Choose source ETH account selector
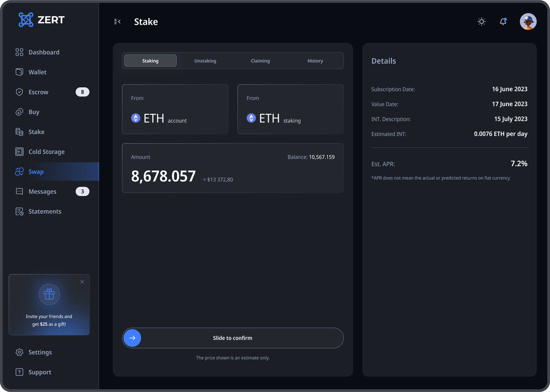The image size is (550, 392). (175, 109)
